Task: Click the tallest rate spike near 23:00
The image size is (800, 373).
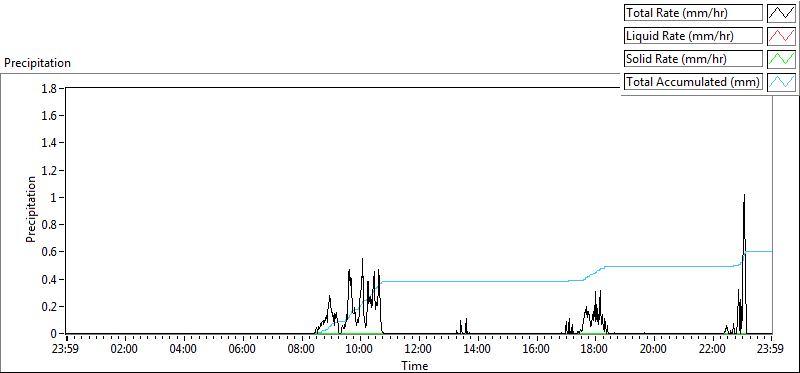Action: (744, 194)
